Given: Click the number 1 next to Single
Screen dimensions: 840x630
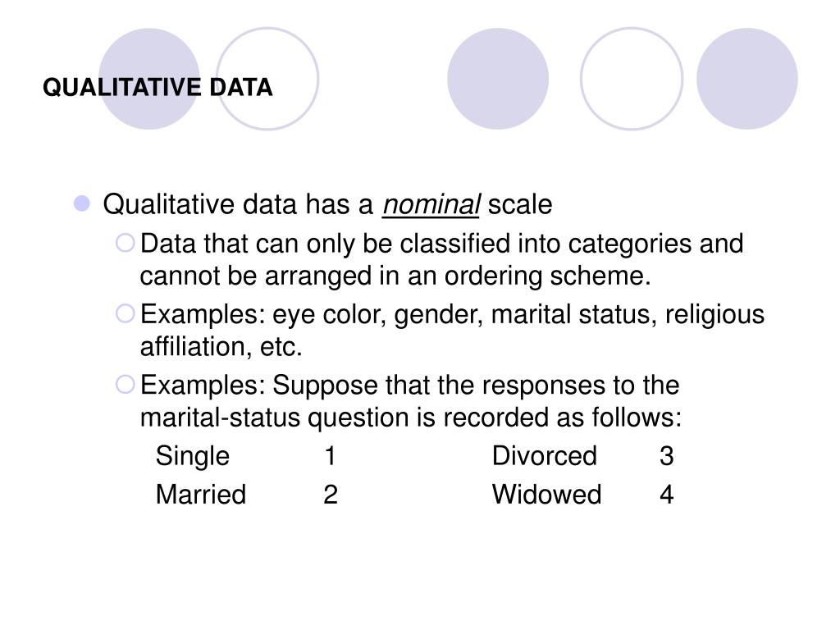Looking at the screenshot, I should (x=330, y=456).
